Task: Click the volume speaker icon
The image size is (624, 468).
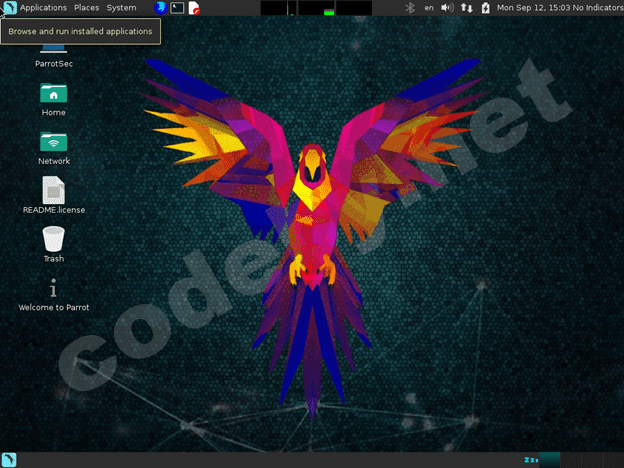Action: [x=447, y=8]
